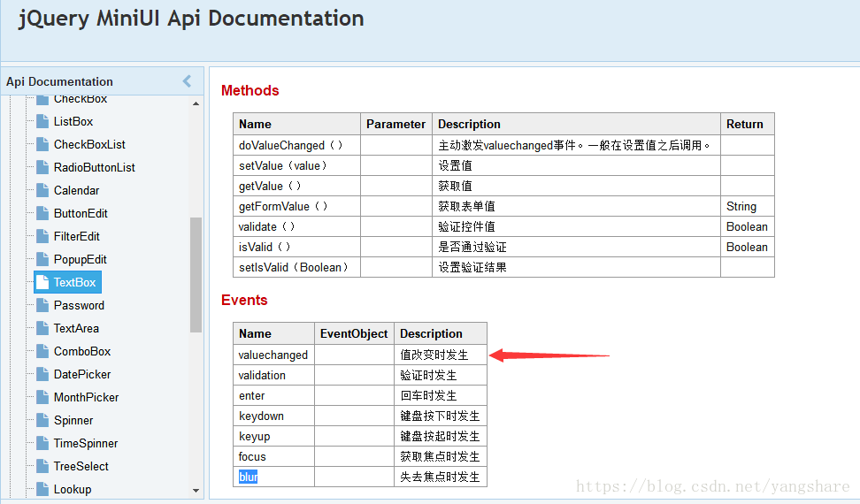The width and height of the screenshot is (860, 504).
Task: Select MonthPicker in the tree
Action: point(86,398)
